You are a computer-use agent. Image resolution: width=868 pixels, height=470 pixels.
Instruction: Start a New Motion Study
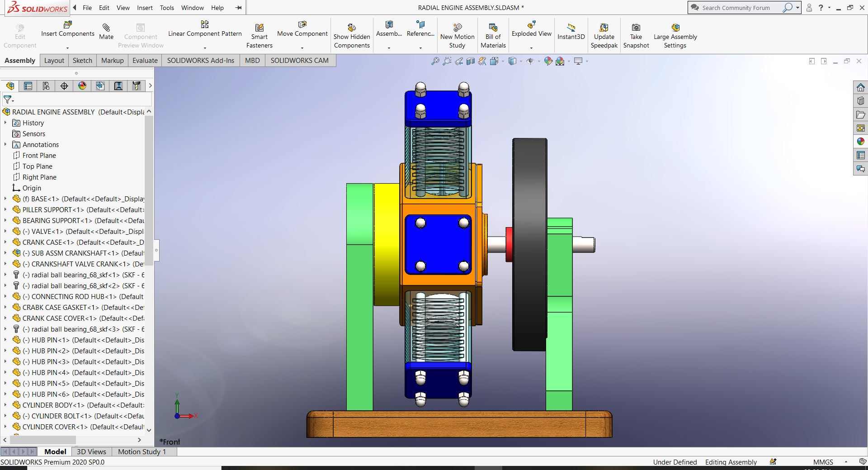[x=458, y=36]
